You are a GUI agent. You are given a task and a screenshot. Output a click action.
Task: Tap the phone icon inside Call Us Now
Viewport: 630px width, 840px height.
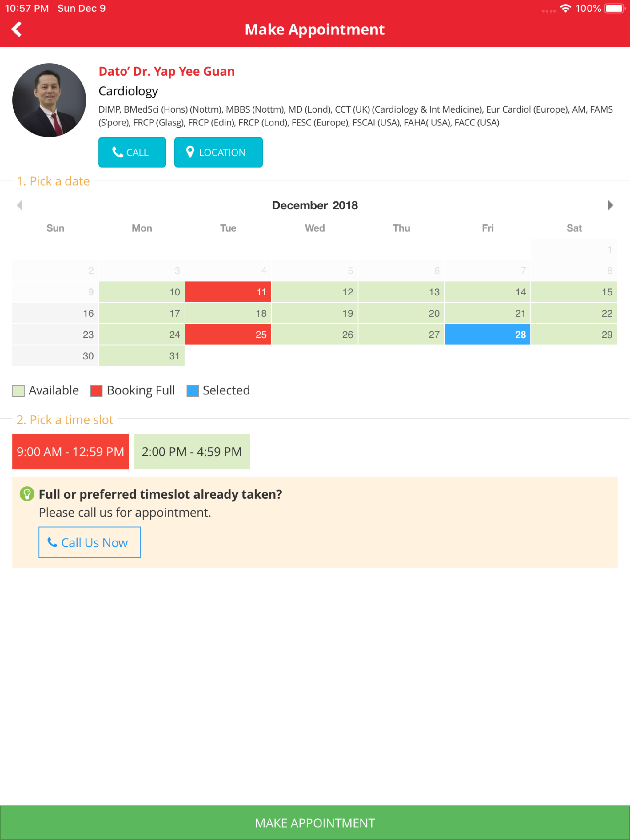(x=53, y=542)
